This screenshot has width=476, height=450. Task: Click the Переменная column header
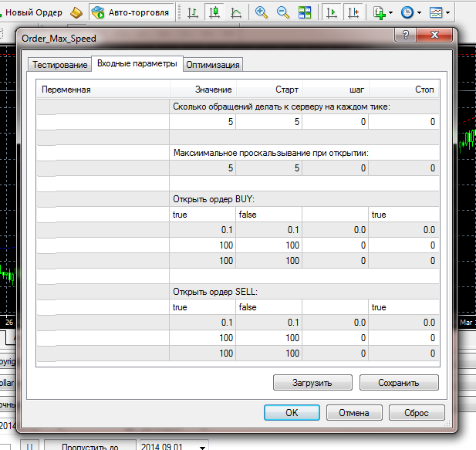(103, 90)
